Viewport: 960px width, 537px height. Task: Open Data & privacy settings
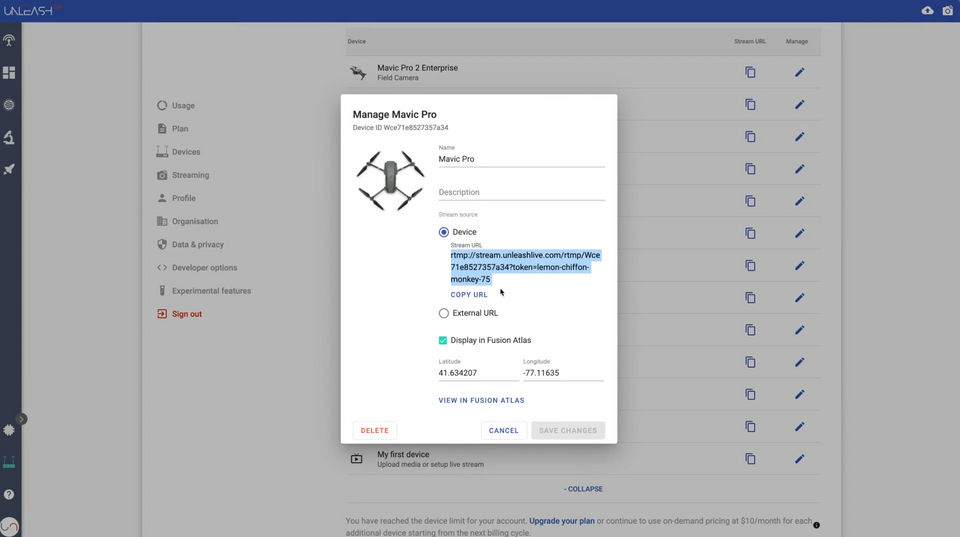(x=190, y=244)
